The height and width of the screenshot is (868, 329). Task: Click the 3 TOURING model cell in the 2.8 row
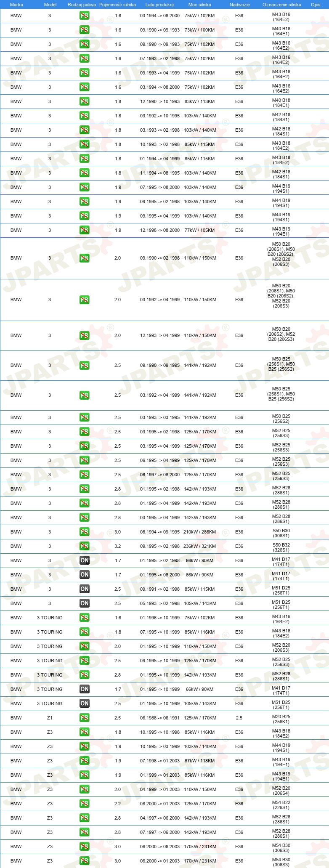(50, 675)
